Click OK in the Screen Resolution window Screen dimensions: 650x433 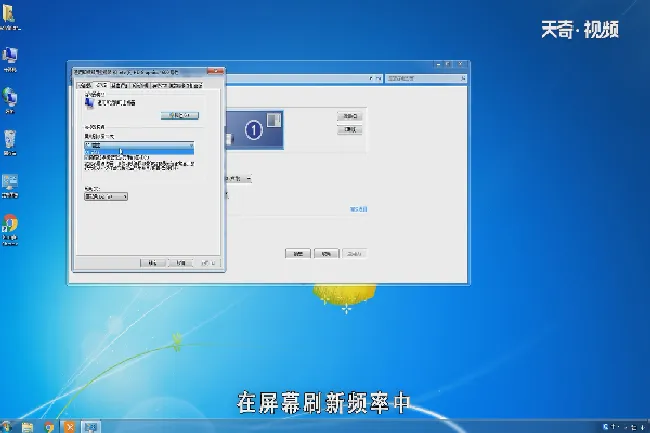click(x=298, y=254)
